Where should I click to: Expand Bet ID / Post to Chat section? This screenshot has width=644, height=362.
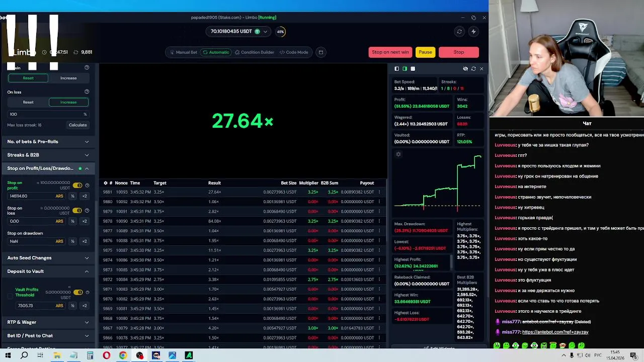coord(48,336)
